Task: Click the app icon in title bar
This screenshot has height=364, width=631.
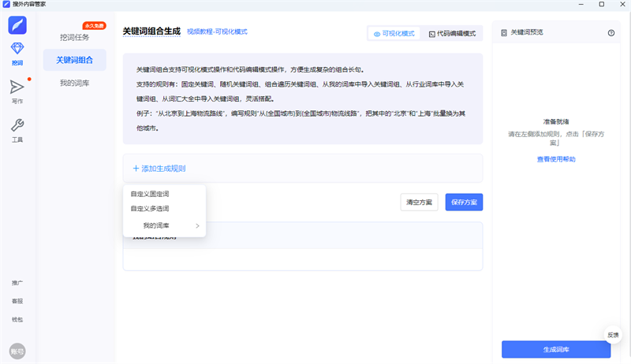Action: pyautogui.click(x=6, y=4)
